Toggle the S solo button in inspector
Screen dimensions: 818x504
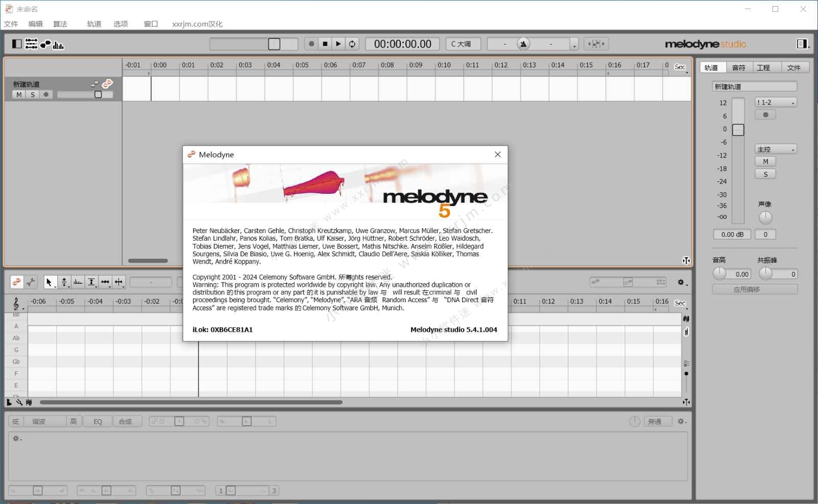click(765, 174)
